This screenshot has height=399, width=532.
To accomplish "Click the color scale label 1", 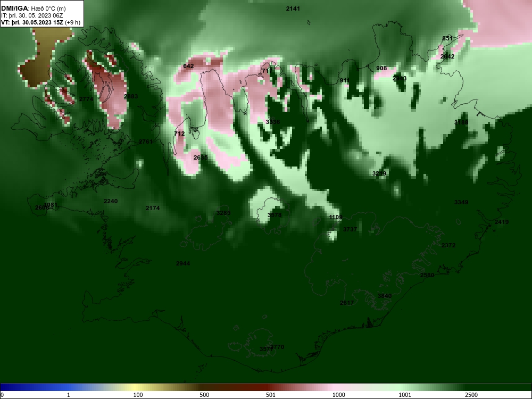I will pos(69,395).
